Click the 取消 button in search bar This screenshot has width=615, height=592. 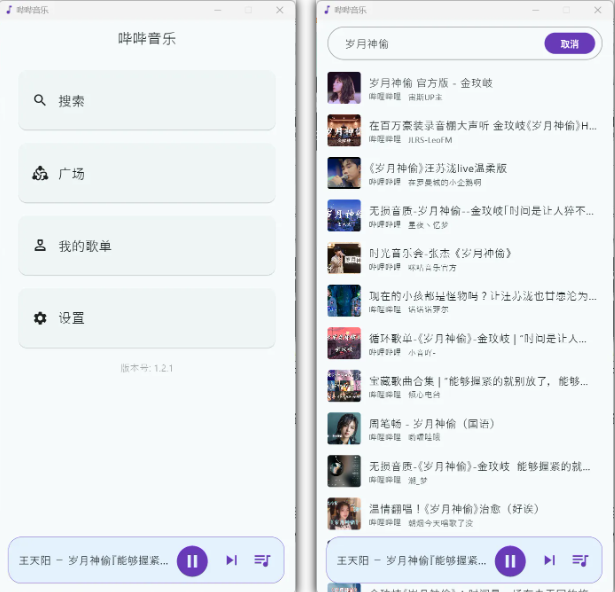570,44
